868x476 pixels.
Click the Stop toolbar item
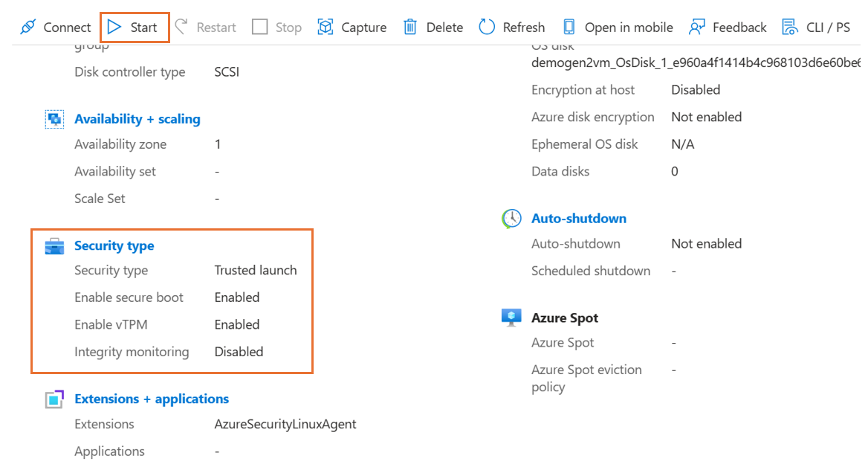(x=276, y=27)
